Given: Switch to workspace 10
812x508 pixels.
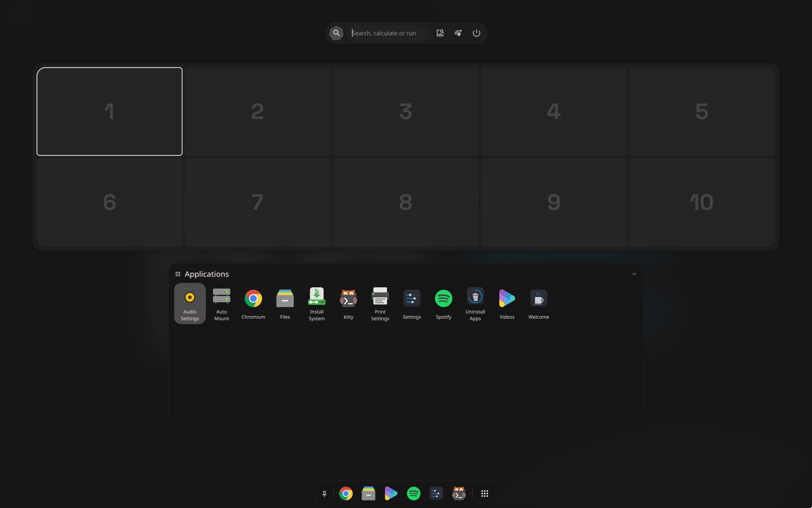Looking at the screenshot, I should pos(702,202).
